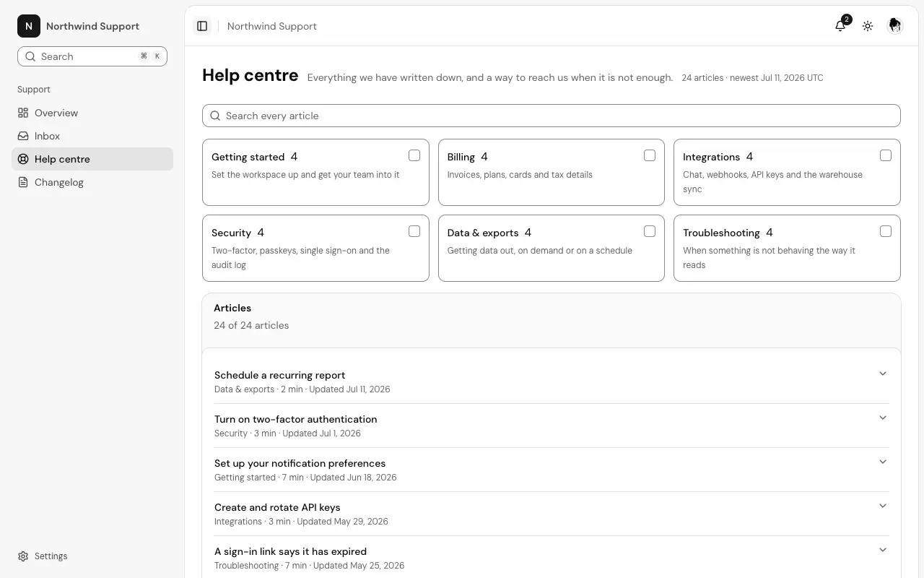Focus the sidebar Search box
Screen dimensions: 924x578
click(92, 56)
